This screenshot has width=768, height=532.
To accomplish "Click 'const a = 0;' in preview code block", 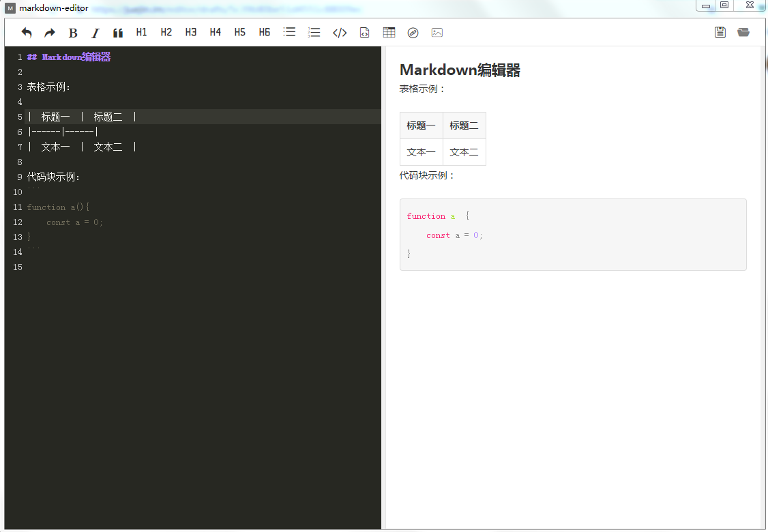I will [x=454, y=235].
